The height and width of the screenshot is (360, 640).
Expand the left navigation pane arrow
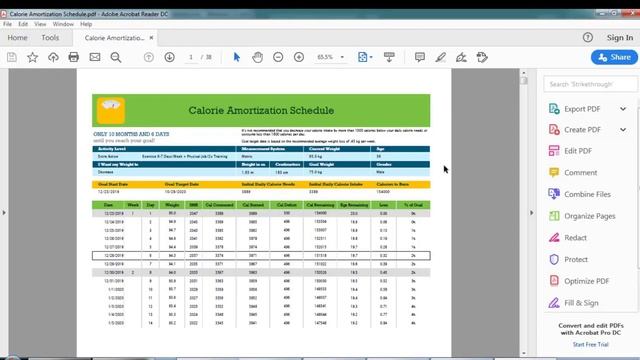pos(4,213)
